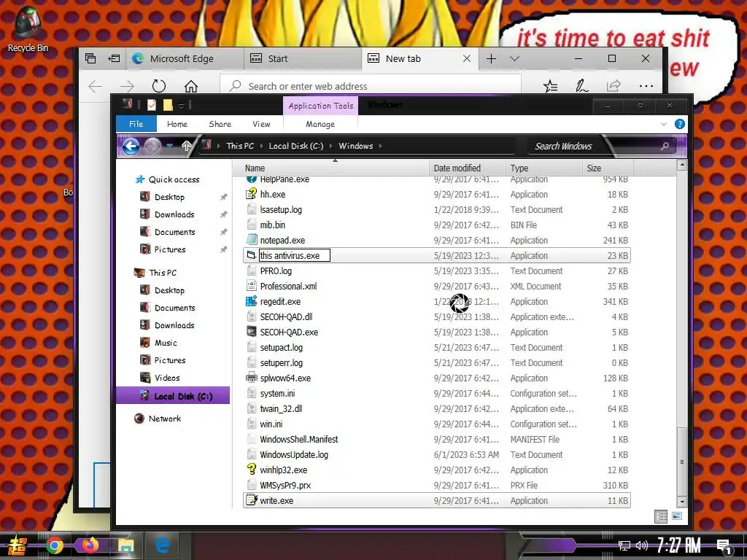
Task: Sort by Type column header
Action: [x=543, y=168]
